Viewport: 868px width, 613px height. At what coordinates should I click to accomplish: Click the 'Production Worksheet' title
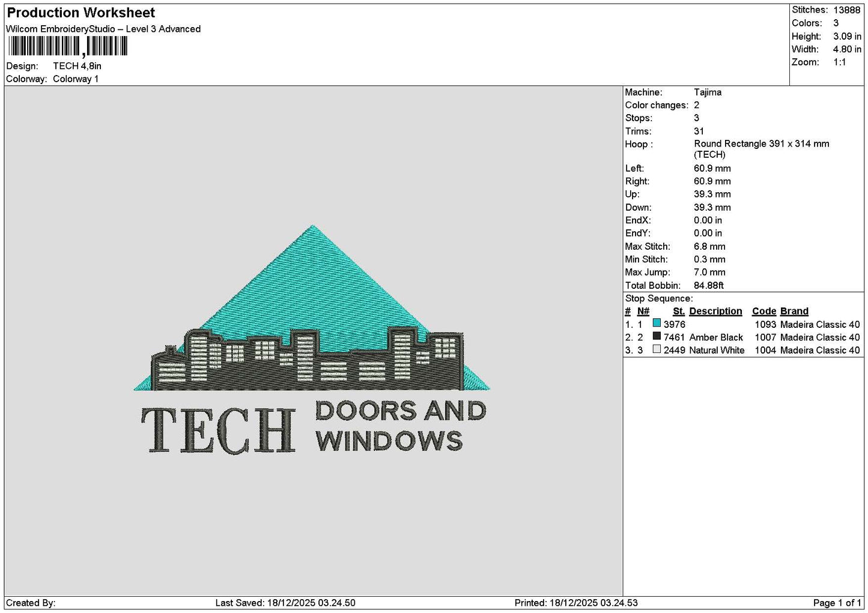tap(81, 13)
